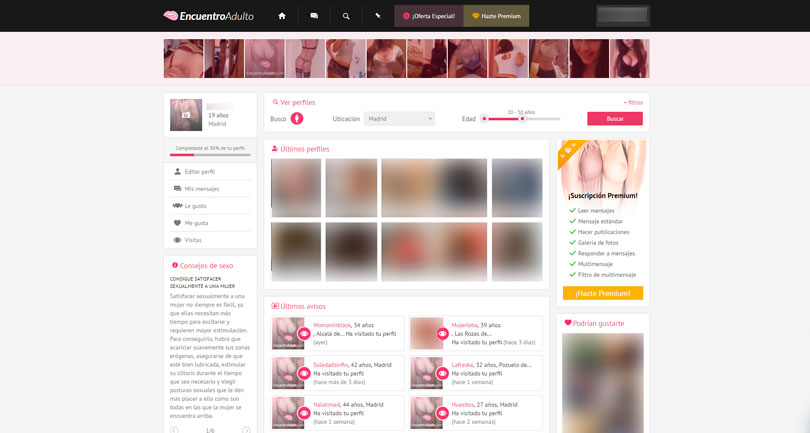Click the Visitas eye icon
Viewport: 810px width, 433px height.
(x=177, y=240)
